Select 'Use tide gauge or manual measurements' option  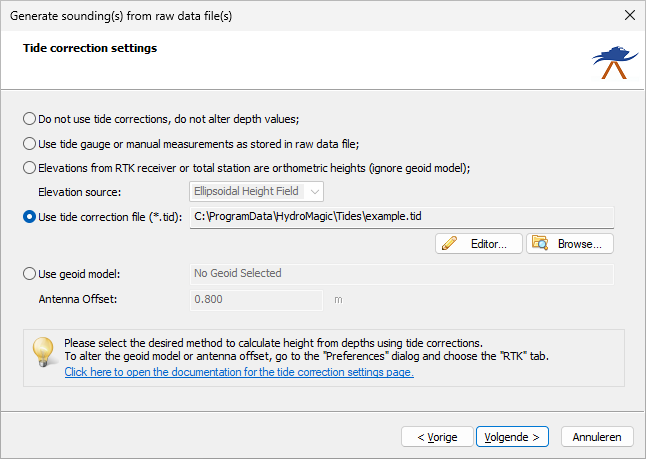29,143
